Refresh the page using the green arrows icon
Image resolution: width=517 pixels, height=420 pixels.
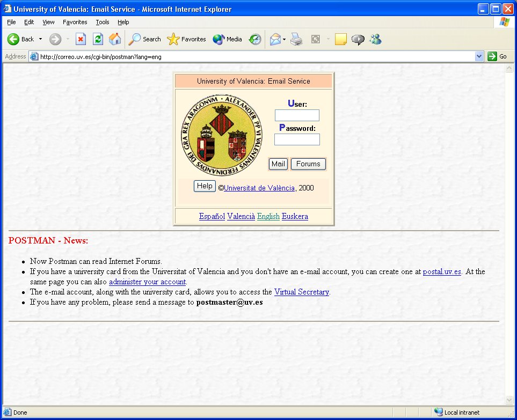[98, 39]
